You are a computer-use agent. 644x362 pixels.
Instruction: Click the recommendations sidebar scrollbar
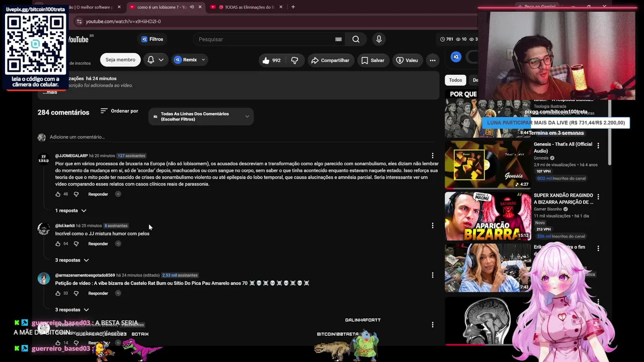point(609,133)
